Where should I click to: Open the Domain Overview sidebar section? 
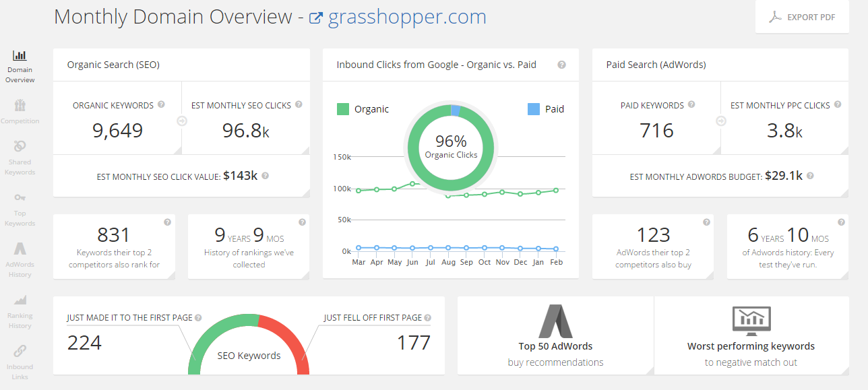pos(20,67)
